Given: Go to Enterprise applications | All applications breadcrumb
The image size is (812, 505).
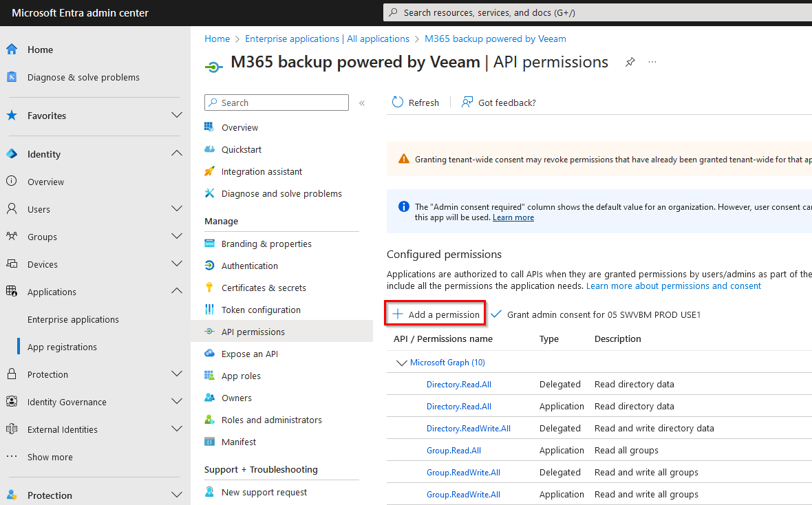Looking at the screenshot, I should pyautogui.click(x=328, y=39).
